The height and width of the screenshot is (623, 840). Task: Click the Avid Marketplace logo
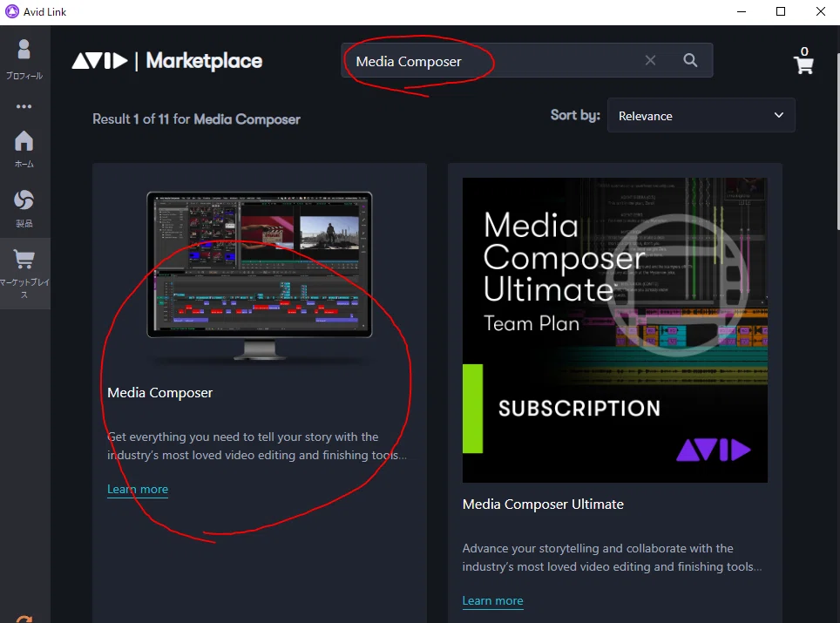click(167, 61)
